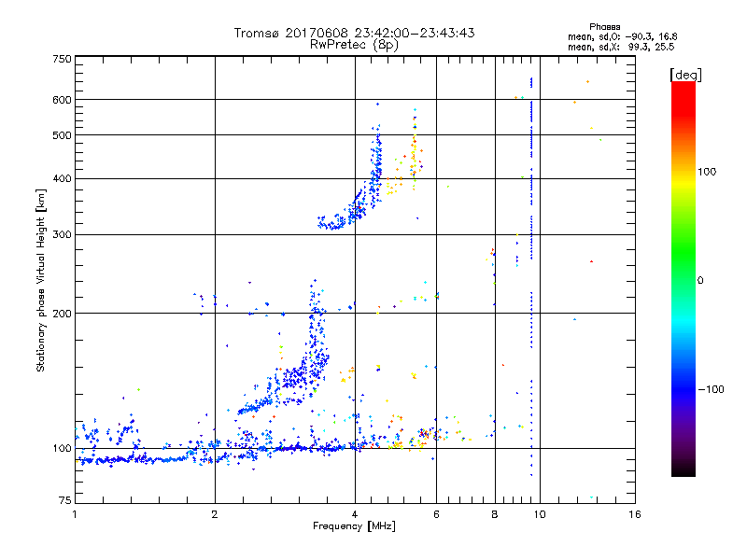The image size is (747, 560).
Task: Pick the yellow colorbar band at 100
Action: tap(683, 173)
